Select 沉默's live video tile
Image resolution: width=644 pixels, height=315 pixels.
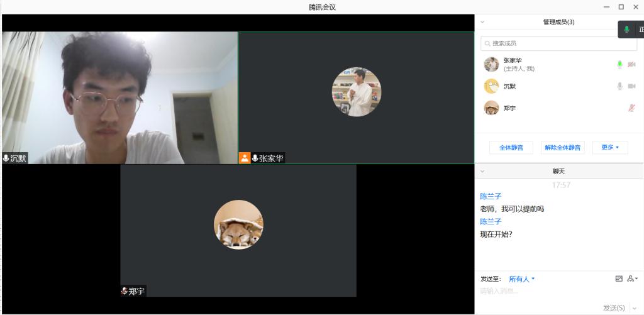(119, 97)
